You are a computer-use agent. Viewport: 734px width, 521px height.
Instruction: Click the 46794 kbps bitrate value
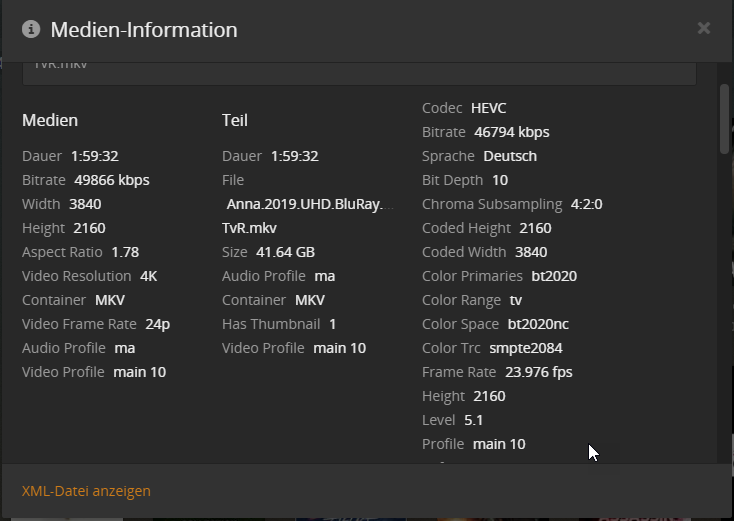[512, 132]
